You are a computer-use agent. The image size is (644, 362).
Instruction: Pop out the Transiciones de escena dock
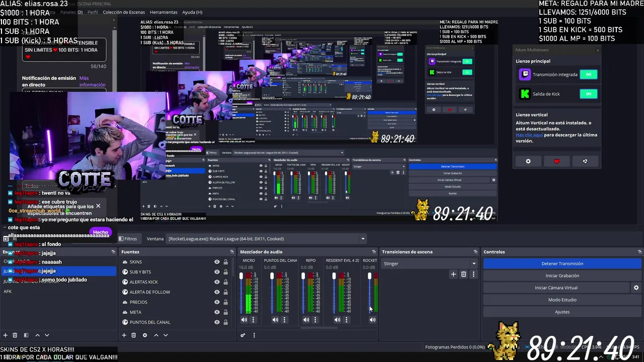[x=475, y=252]
